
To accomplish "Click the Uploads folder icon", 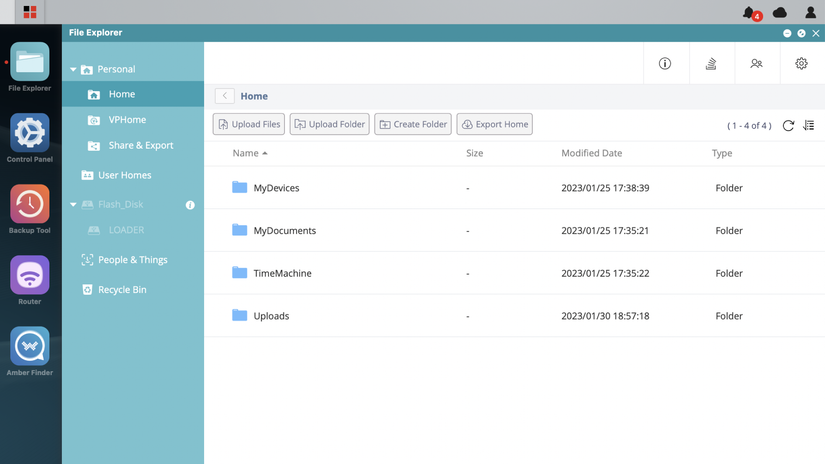I will 239,315.
